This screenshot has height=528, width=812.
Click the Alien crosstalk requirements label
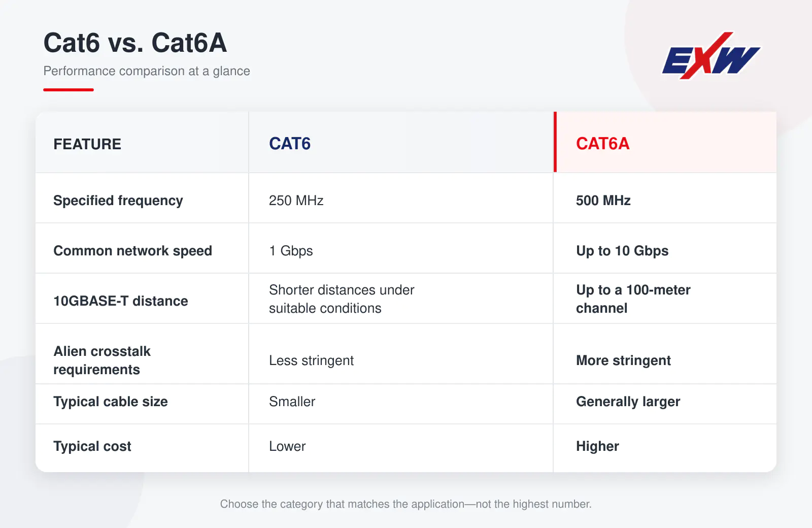pyautogui.click(x=102, y=360)
